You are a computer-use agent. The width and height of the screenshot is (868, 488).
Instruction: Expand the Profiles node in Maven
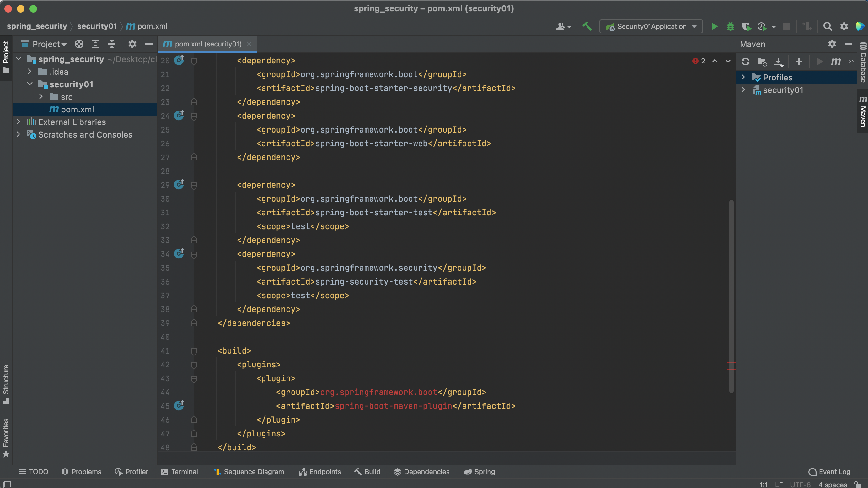pyautogui.click(x=743, y=77)
